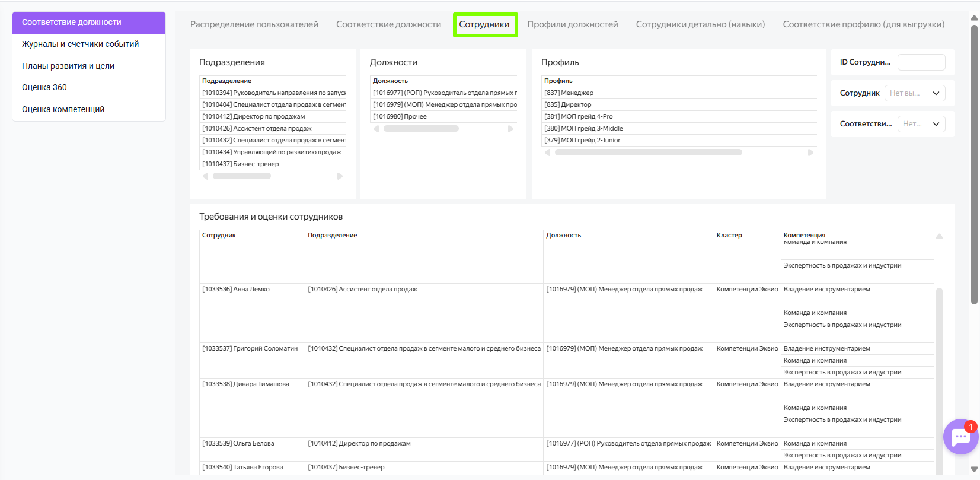Select [381] МОП грейд 4-Pro profile row

point(578,116)
